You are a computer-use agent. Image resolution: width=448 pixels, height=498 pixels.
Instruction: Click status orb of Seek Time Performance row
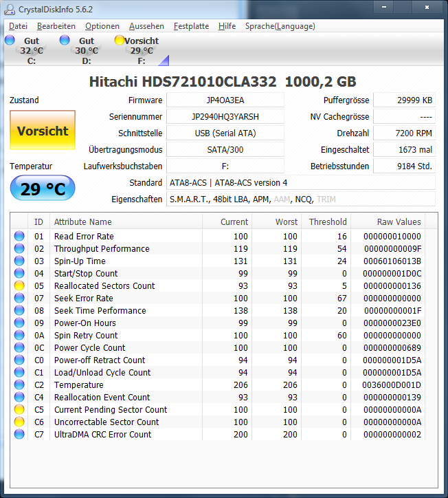19,310
